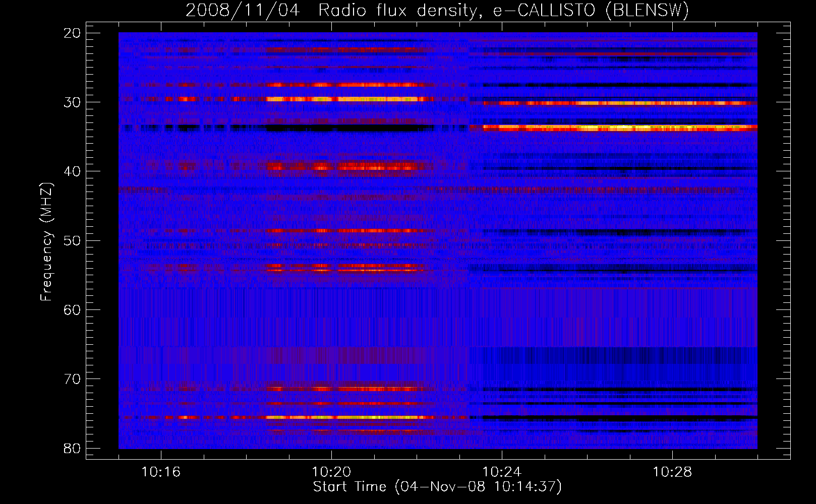This screenshot has height=504, width=816.
Task: Click the 10:28 time tick label
Action: [x=672, y=472]
